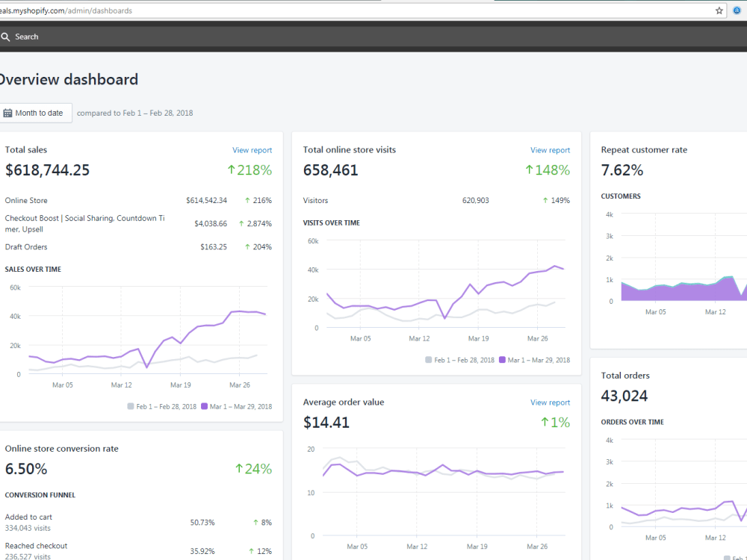This screenshot has height=560, width=747.
Task: Click the Repeat customer rate 7.62% value
Action: 622,170
